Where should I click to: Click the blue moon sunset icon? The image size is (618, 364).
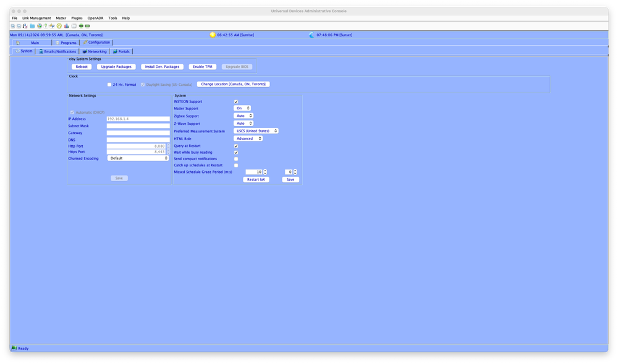tap(311, 35)
